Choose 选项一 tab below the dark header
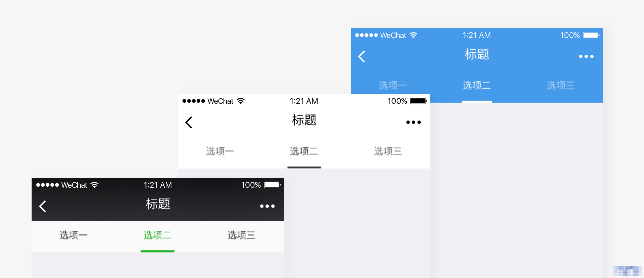This screenshot has height=278, width=644. click(x=74, y=235)
